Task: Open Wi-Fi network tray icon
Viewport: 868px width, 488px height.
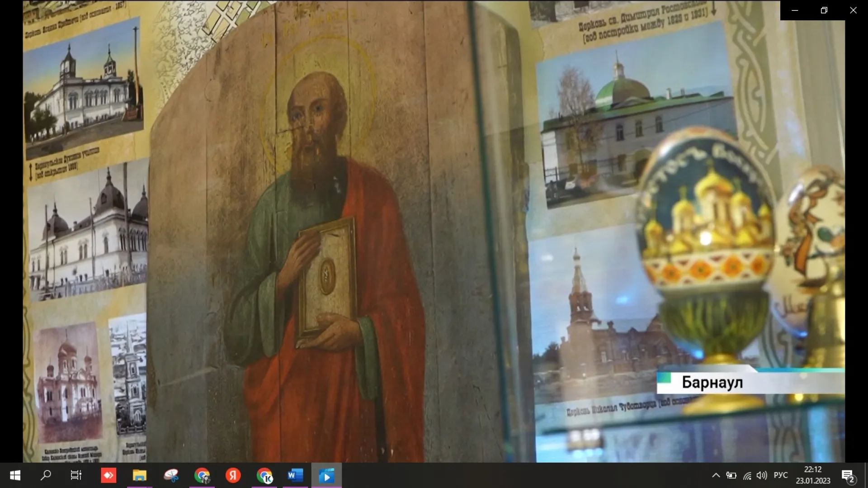Action: 747,475
